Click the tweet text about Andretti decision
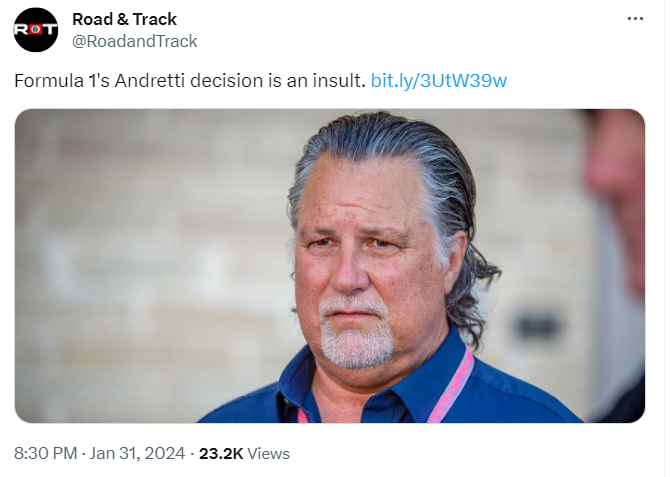The image size is (670, 477). coord(190,80)
